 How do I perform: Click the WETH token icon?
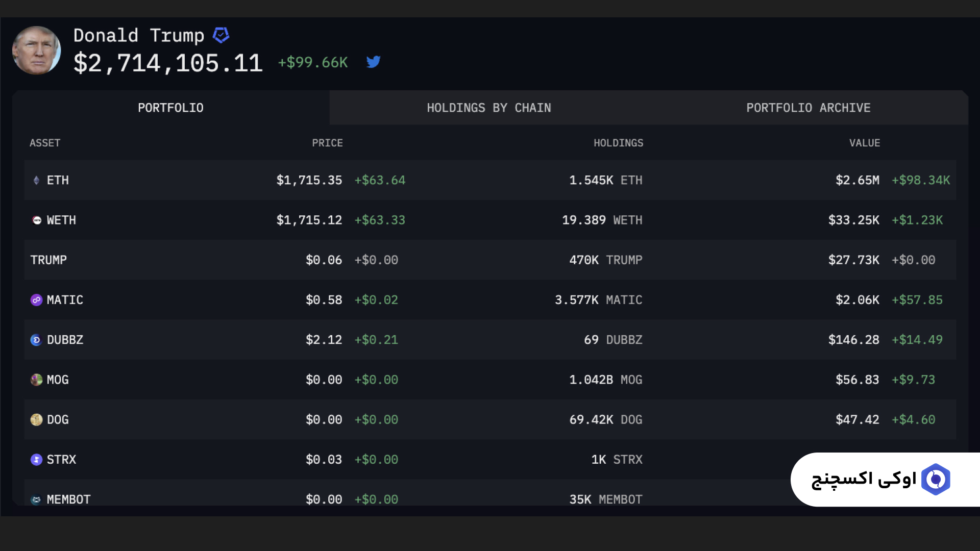point(37,220)
